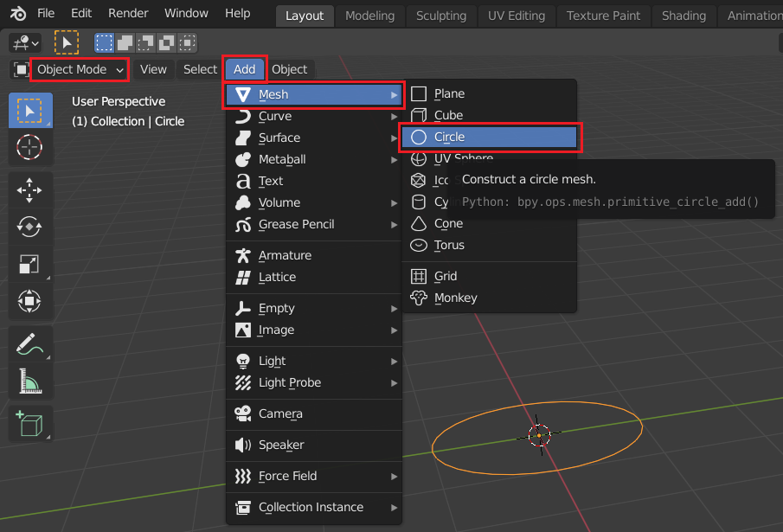Switch to the Modeling workspace tab

point(370,16)
